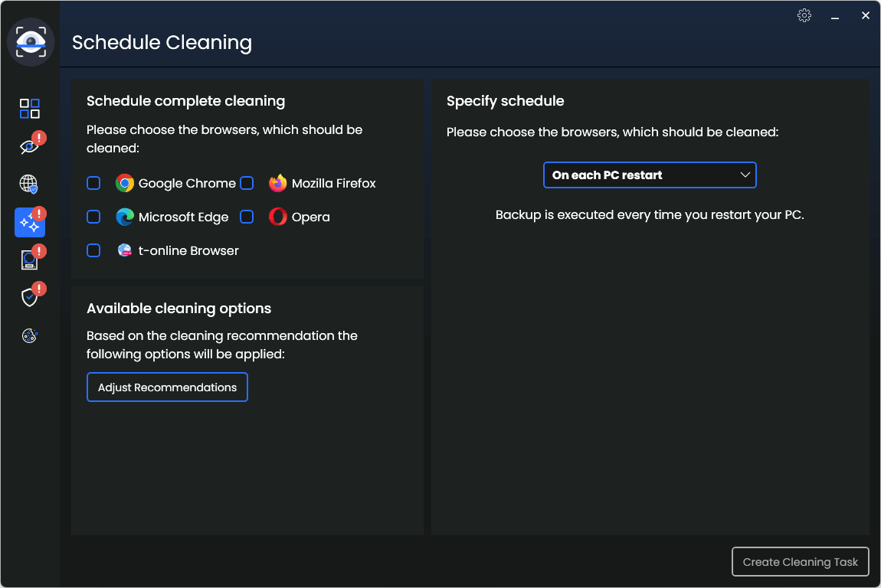Click the Schedule Cleaning page title

[x=162, y=43]
